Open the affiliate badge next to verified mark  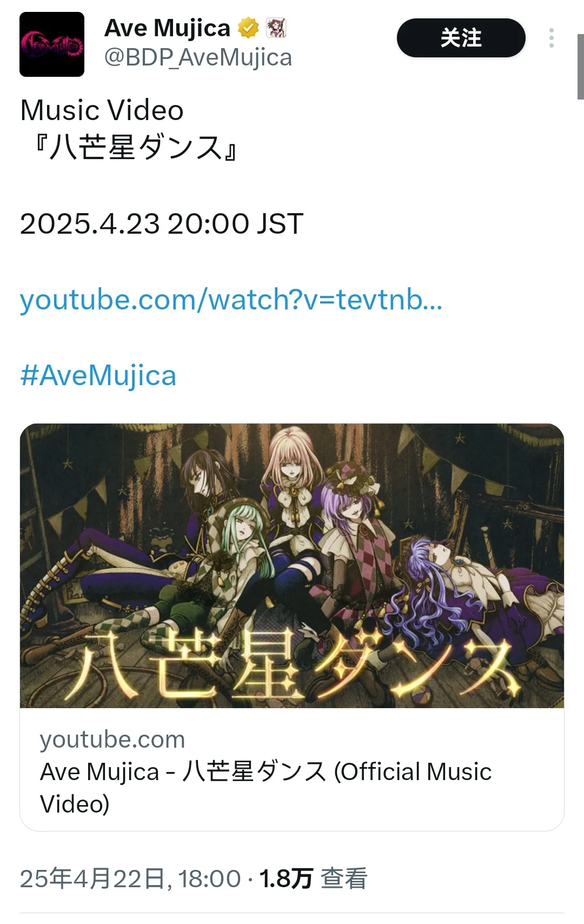pyautogui.click(x=276, y=28)
